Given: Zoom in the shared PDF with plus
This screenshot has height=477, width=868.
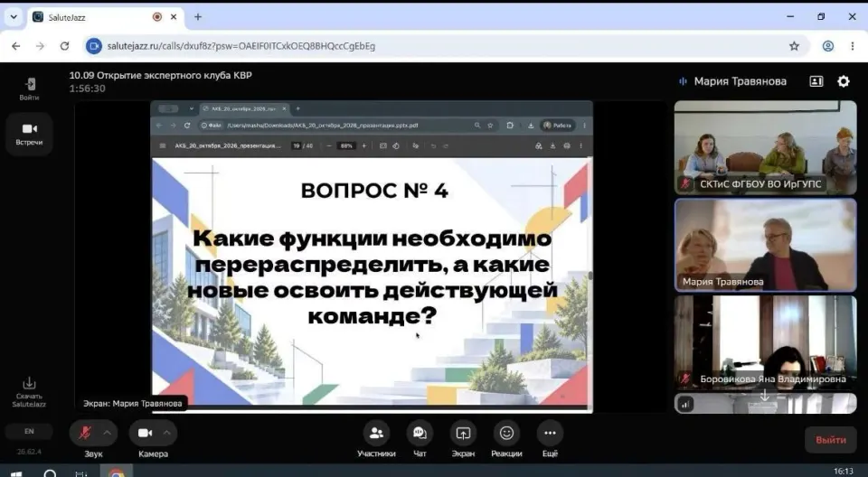Looking at the screenshot, I should (363, 146).
